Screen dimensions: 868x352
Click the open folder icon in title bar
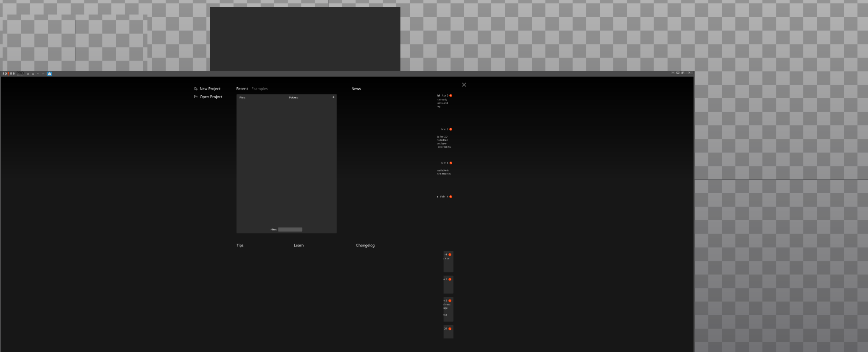tap(28, 74)
